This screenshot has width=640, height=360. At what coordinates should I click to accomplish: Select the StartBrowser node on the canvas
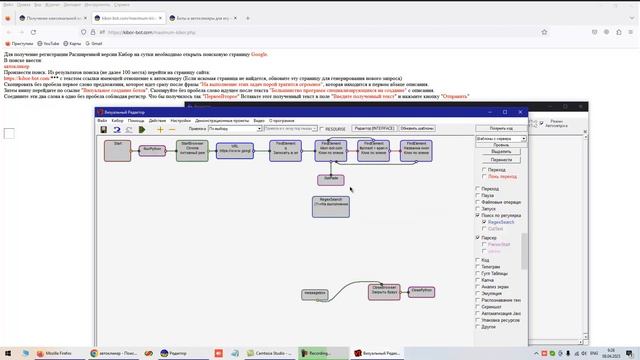coord(192,151)
